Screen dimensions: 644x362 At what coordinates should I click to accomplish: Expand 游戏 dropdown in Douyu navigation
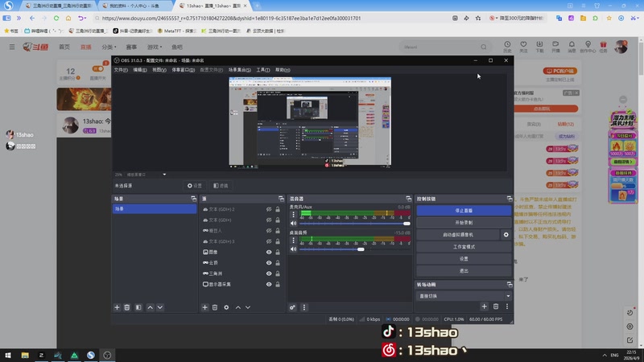point(155,47)
